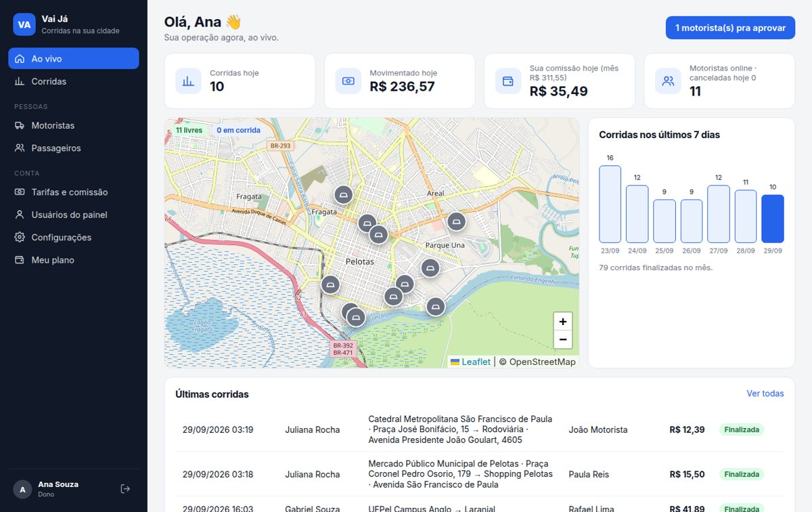Click the driver marker above Fragata label
The width and height of the screenshot is (812, 512).
point(343,195)
